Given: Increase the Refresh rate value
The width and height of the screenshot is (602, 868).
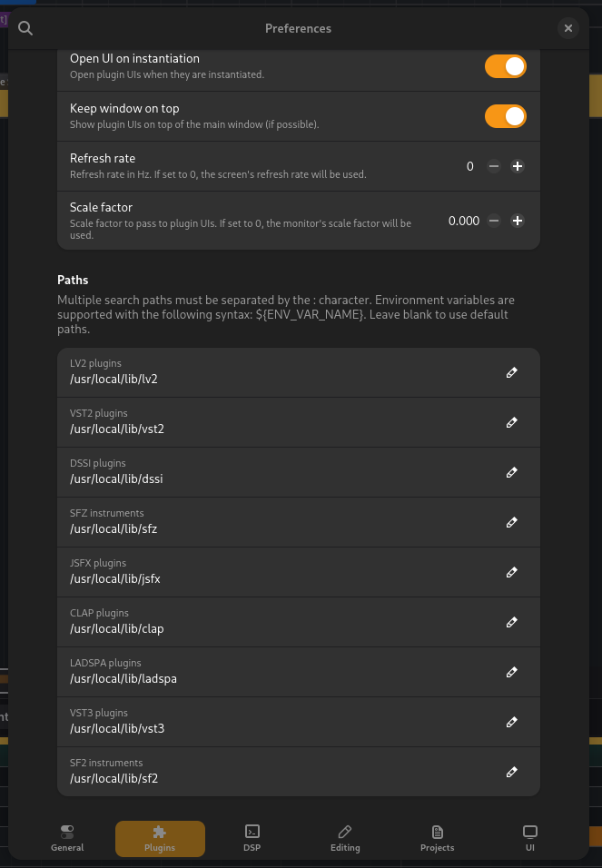Looking at the screenshot, I should point(518,166).
